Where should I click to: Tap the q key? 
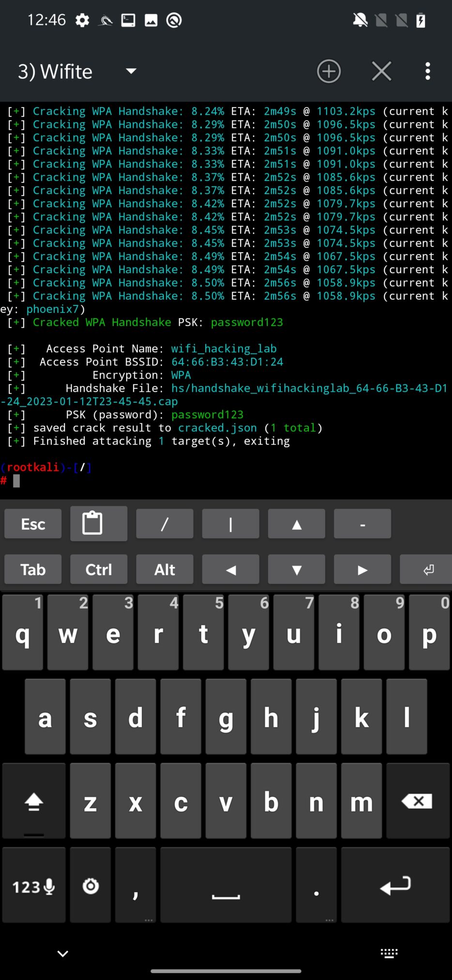23,632
